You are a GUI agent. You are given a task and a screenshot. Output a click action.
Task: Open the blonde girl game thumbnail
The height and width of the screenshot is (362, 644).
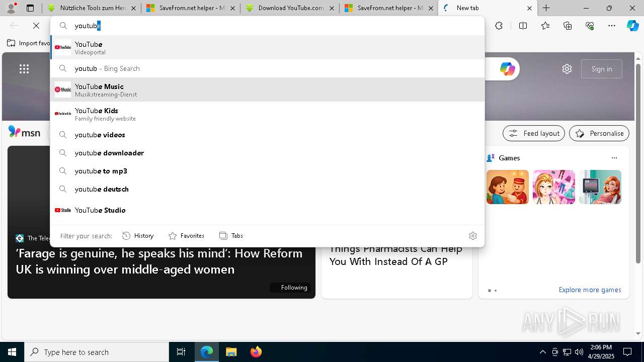coord(554,187)
